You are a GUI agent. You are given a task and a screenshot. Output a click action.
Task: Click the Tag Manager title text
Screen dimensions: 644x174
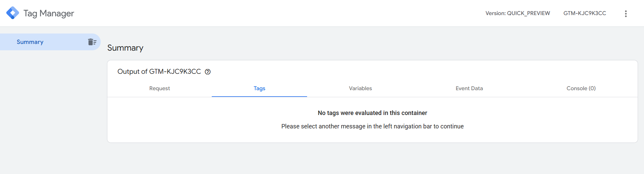point(49,13)
